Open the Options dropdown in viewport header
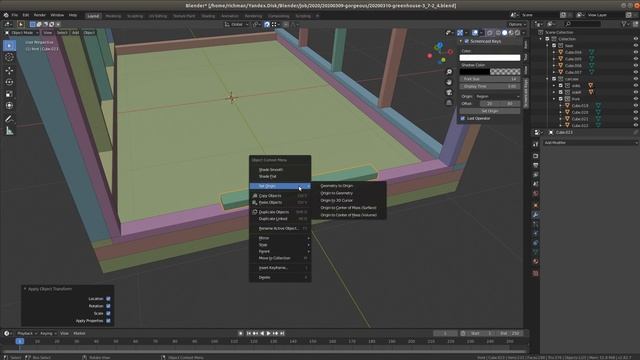 pyautogui.click(x=517, y=24)
